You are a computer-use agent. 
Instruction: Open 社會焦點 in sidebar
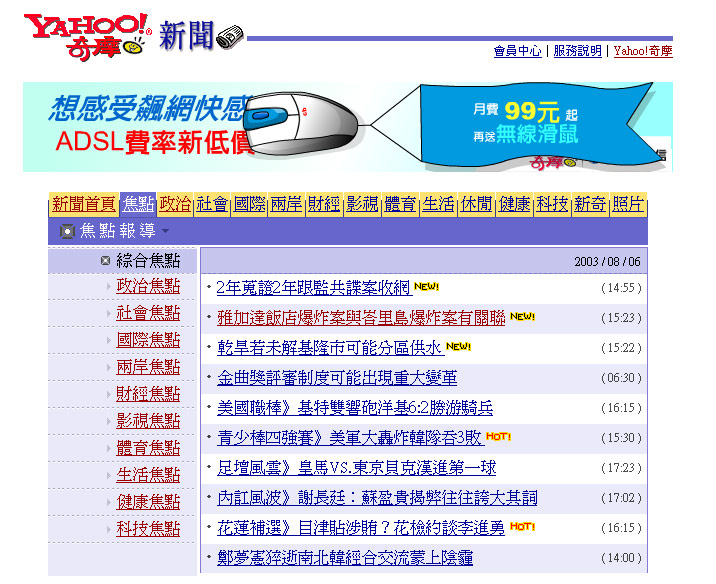coord(148,313)
